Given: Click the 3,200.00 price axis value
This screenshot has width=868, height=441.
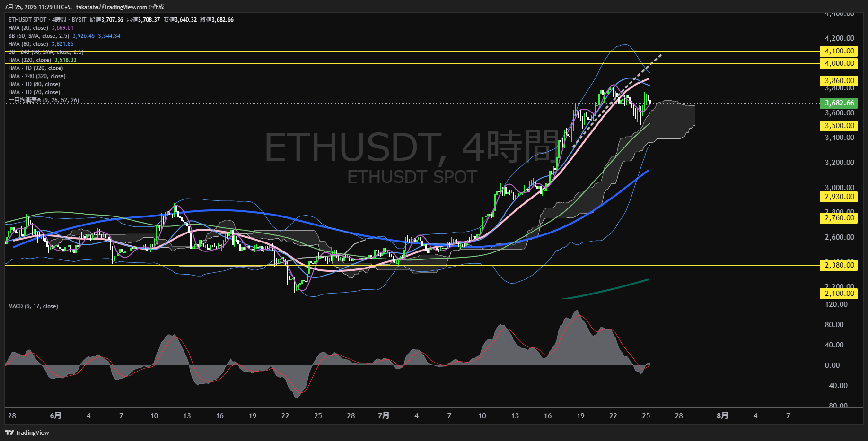Looking at the screenshot, I should [x=840, y=163].
